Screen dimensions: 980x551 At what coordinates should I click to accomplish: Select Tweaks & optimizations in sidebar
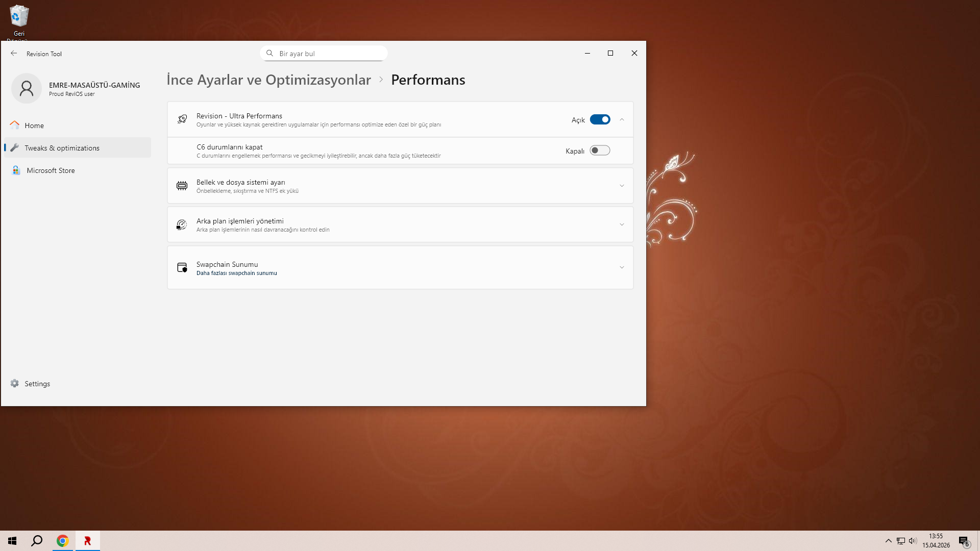[78, 147]
